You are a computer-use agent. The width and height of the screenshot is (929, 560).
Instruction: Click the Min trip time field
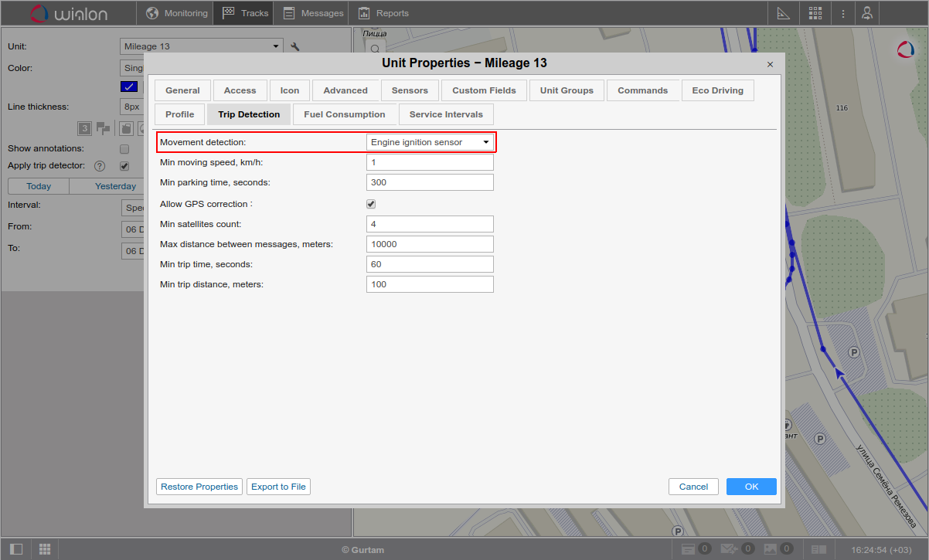coord(430,264)
